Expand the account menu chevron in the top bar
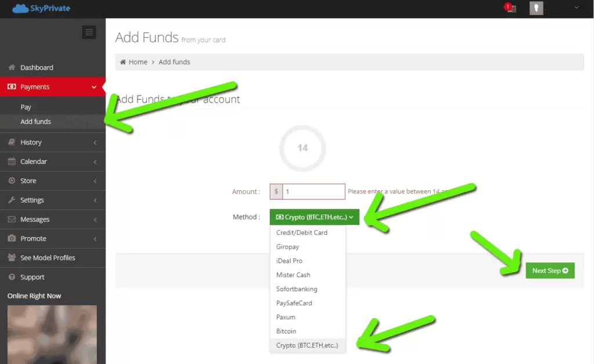This screenshot has width=594, height=364. click(x=577, y=7)
